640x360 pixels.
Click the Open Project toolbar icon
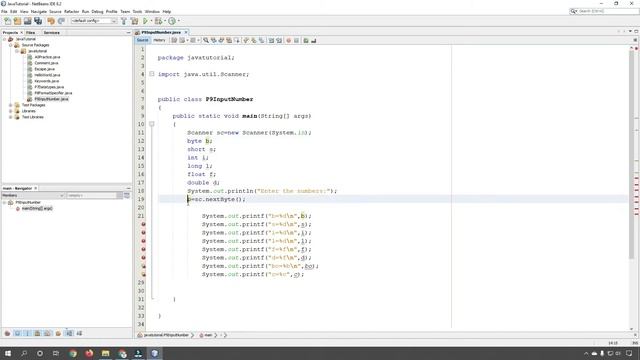click(x=28, y=21)
